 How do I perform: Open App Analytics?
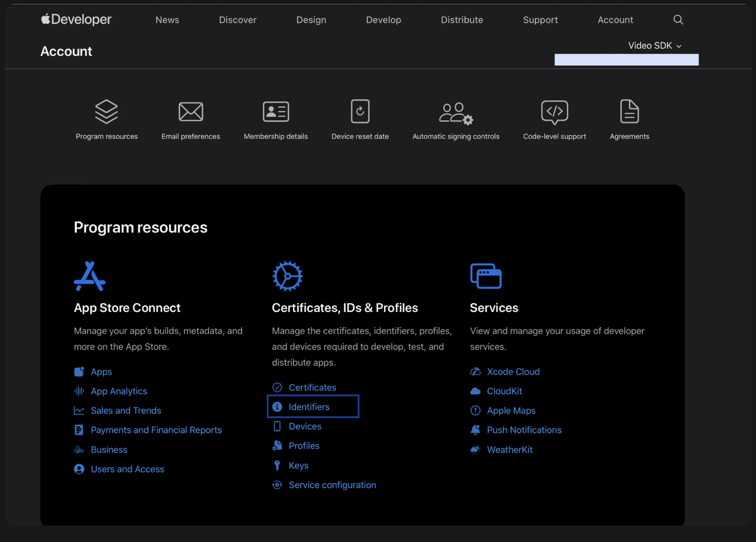coord(119,391)
